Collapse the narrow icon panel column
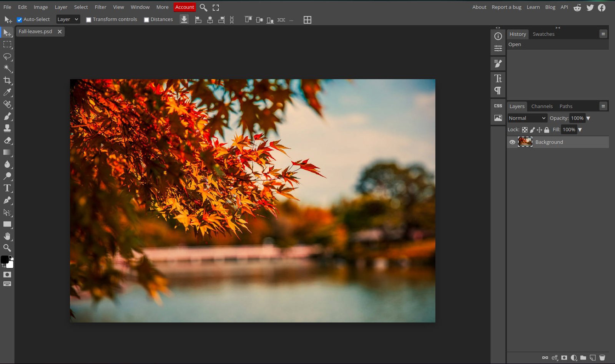The width and height of the screenshot is (615, 364). (498, 28)
